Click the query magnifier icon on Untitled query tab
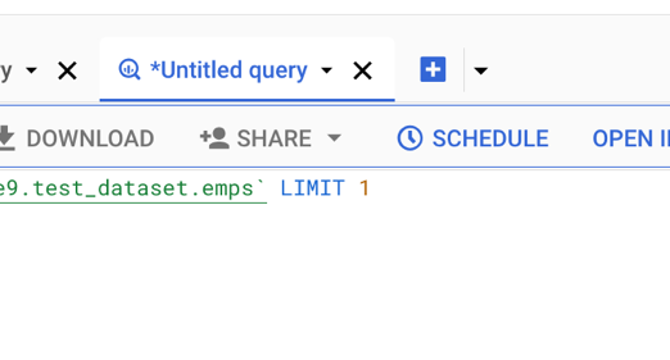The height and width of the screenshot is (360, 670). click(x=129, y=70)
